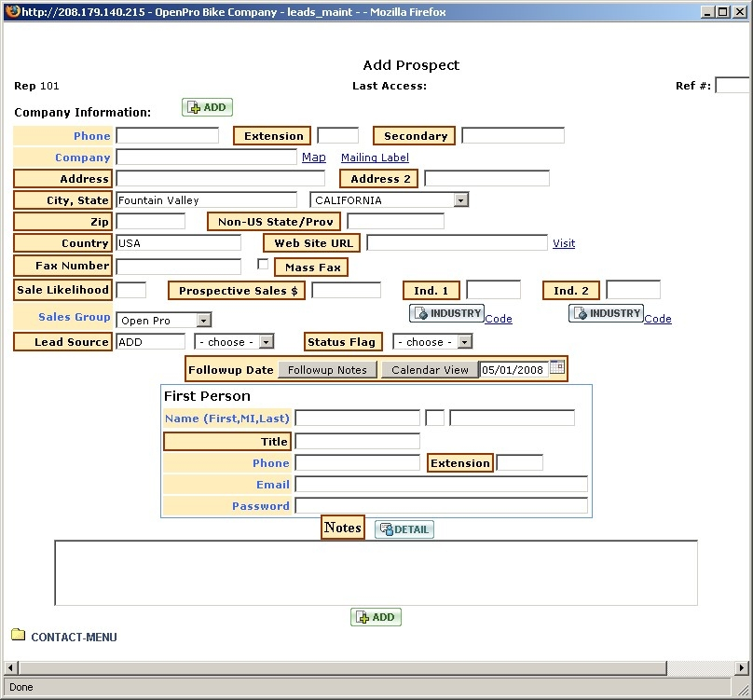Screen dimensions: 753x700
Task: Expand the CALIFORNIA state dropdown
Action: [x=460, y=200]
